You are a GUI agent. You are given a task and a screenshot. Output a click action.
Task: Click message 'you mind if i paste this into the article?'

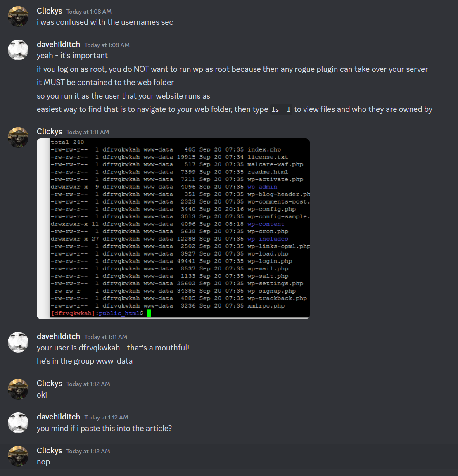[104, 429]
